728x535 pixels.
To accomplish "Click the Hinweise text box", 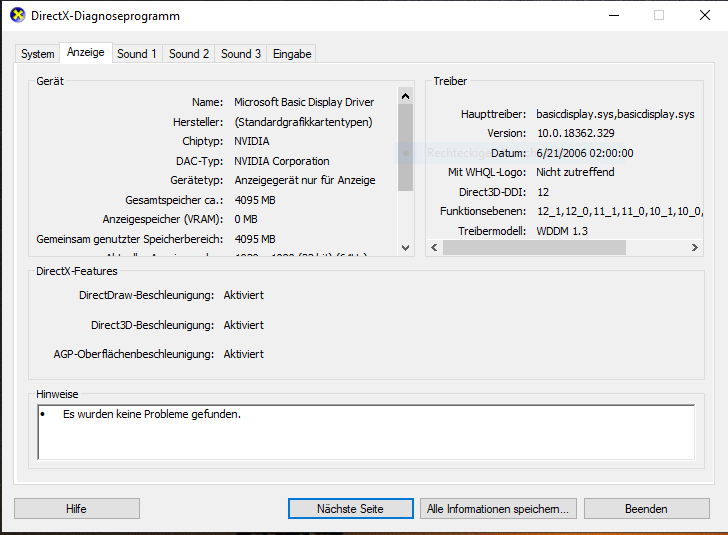I will tap(366, 432).
